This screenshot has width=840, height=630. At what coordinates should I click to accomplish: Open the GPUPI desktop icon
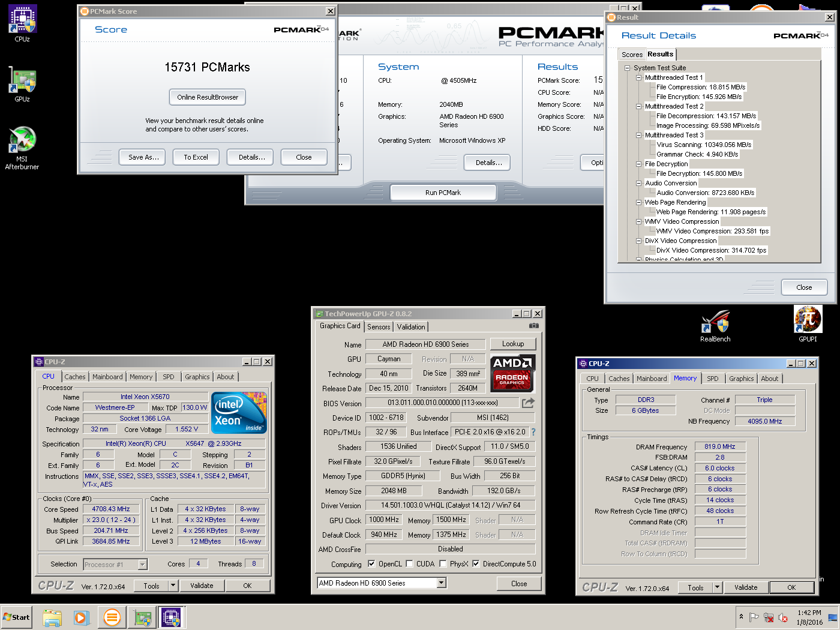(808, 324)
